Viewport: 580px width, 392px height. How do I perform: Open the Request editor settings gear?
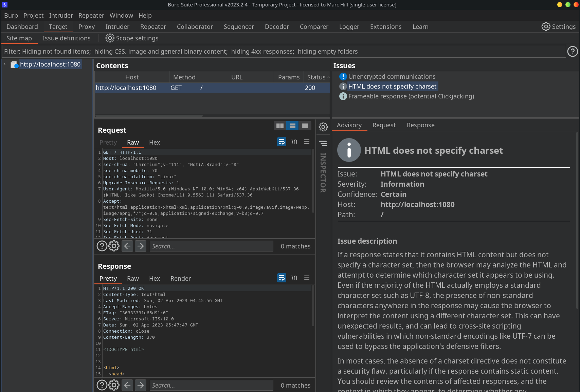point(323,127)
